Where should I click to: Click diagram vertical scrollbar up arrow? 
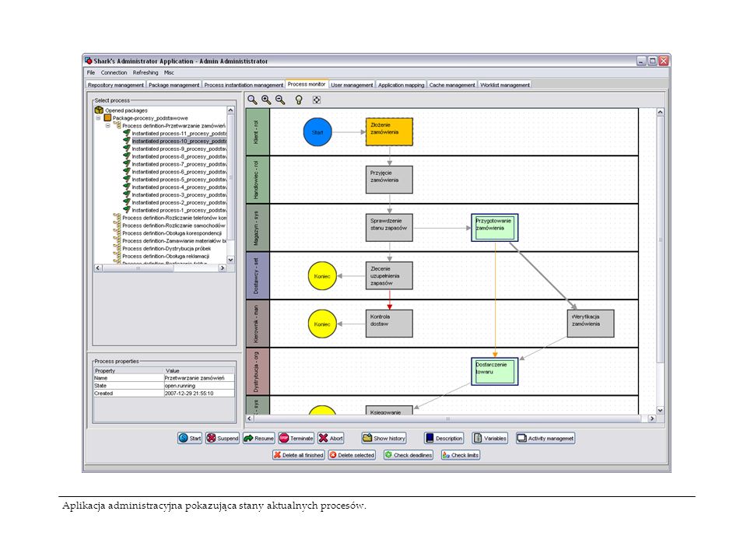click(661, 112)
